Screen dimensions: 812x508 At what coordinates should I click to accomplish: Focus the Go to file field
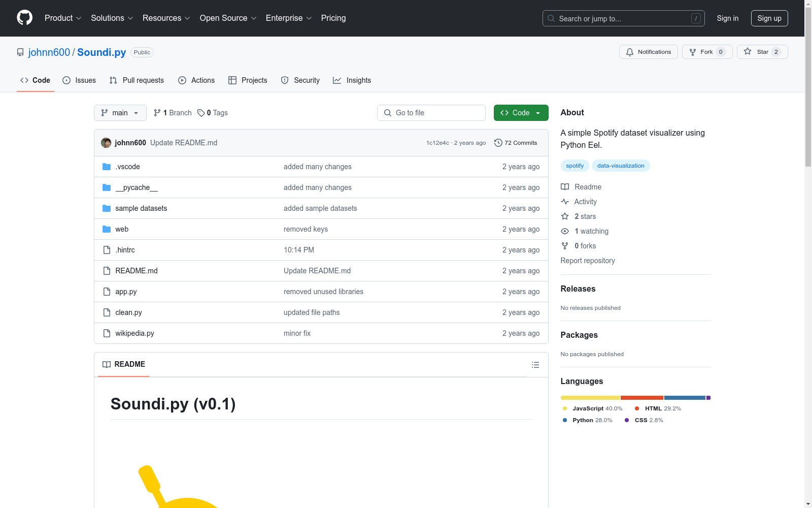tap(431, 113)
